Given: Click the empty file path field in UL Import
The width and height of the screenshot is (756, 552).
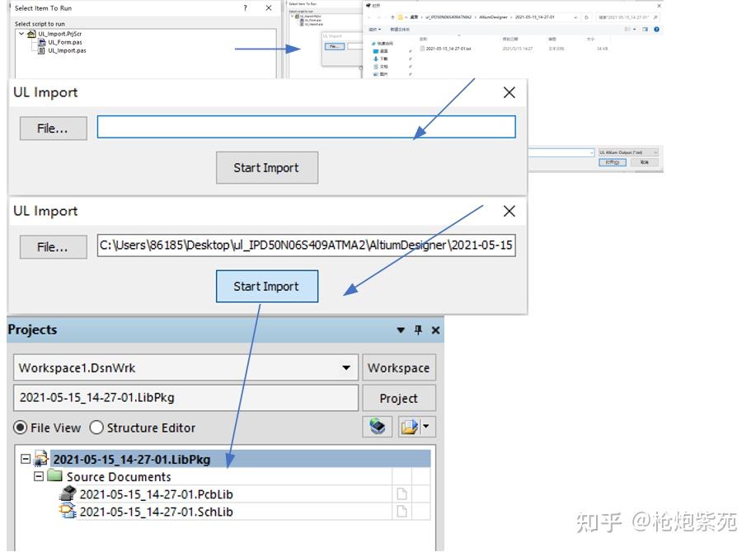Looking at the screenshot, I should tap(306, 127).
